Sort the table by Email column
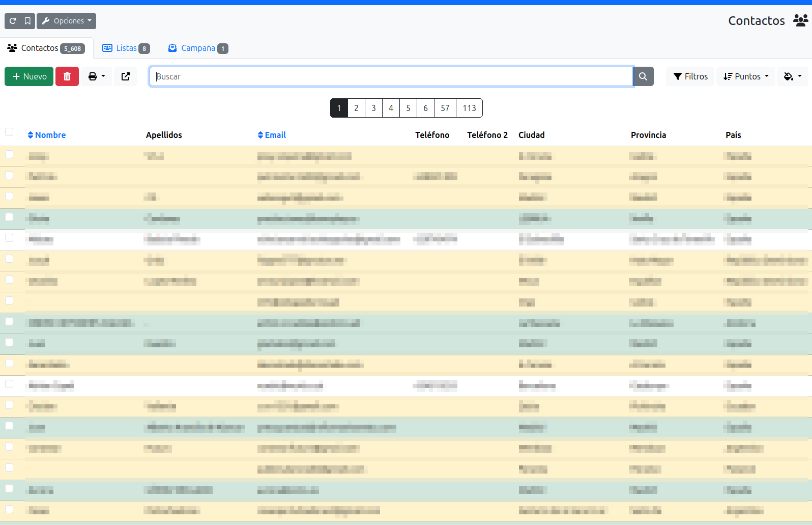The height and width of the screenshot is (525, 812). click(272, 135)
